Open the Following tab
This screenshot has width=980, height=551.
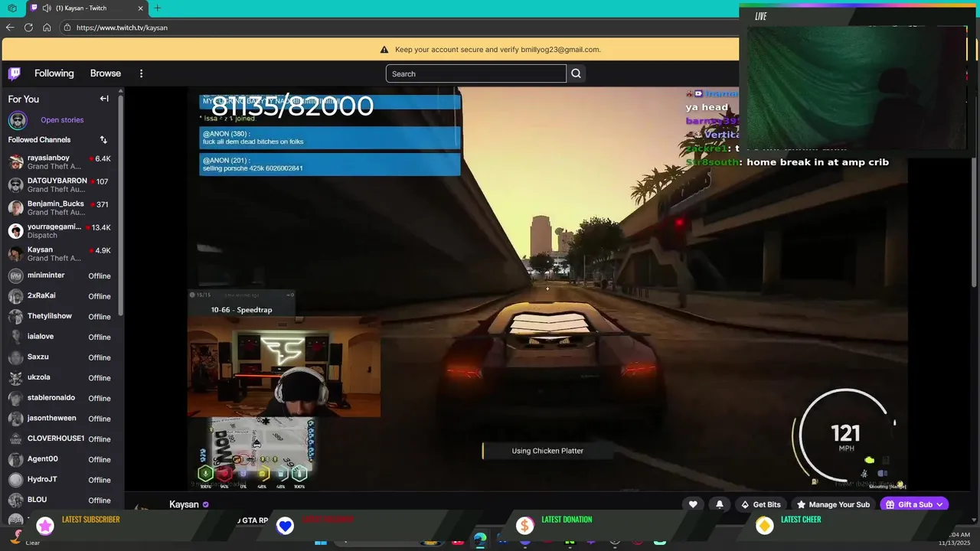tap(54, 73)
